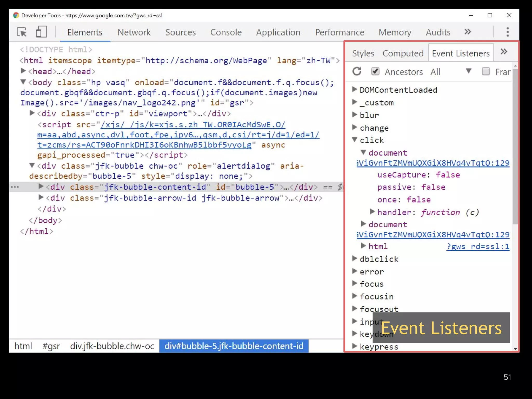Select the Event Listeners pane tab

[461, 53]
